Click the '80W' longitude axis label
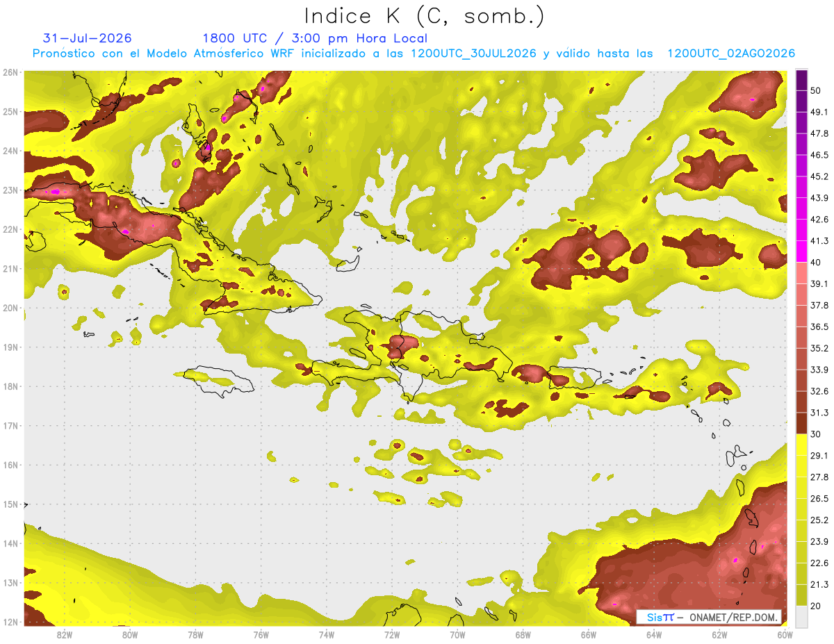The height and width of the screenshot is (644, 834). (x=129, y=634)
